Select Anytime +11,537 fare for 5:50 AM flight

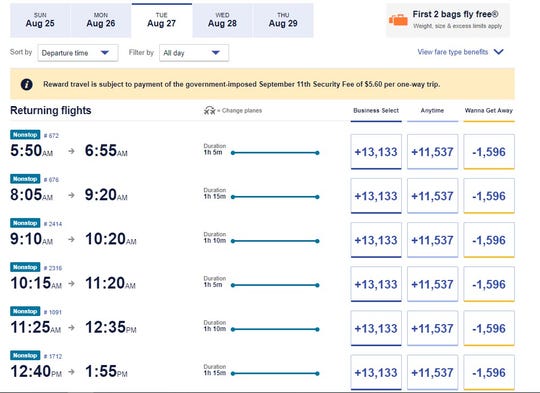pos(433,152)
